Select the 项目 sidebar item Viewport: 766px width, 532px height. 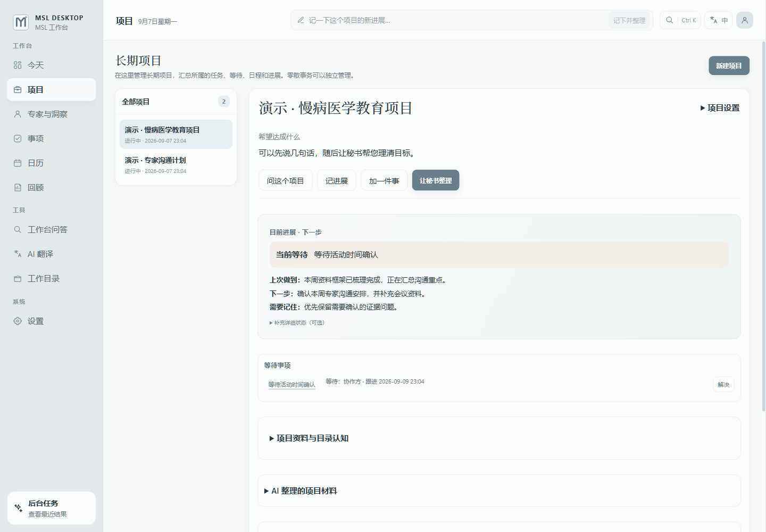pyautogui.click(x=52, y=89)
